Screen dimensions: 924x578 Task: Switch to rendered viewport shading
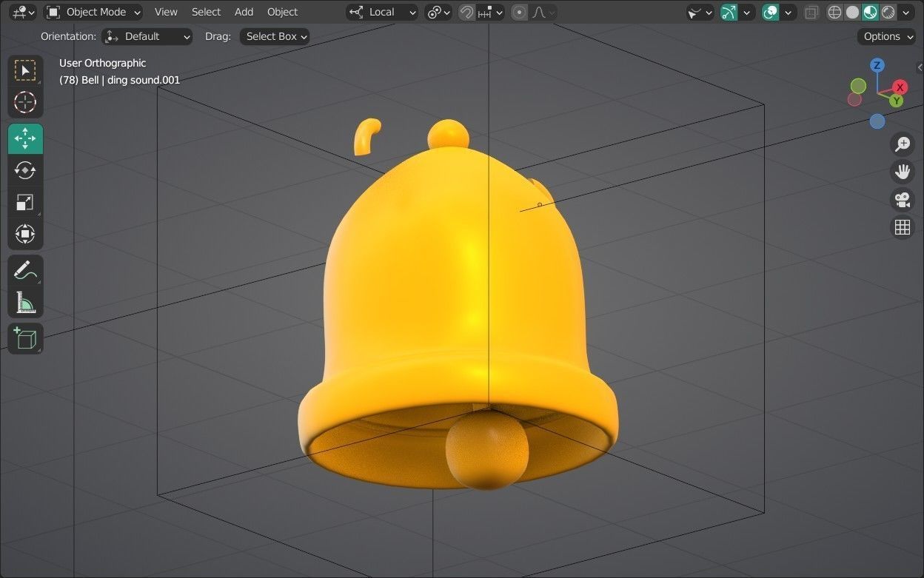coord(888,12)
